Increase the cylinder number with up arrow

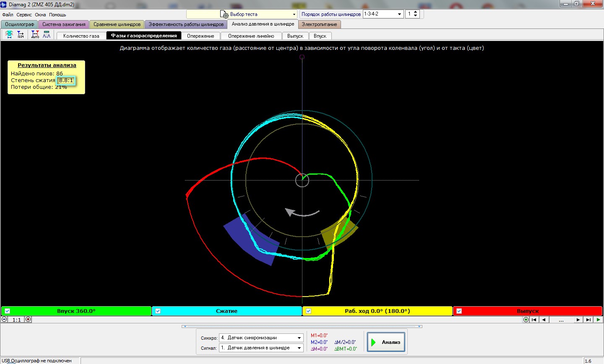point(415,12)
